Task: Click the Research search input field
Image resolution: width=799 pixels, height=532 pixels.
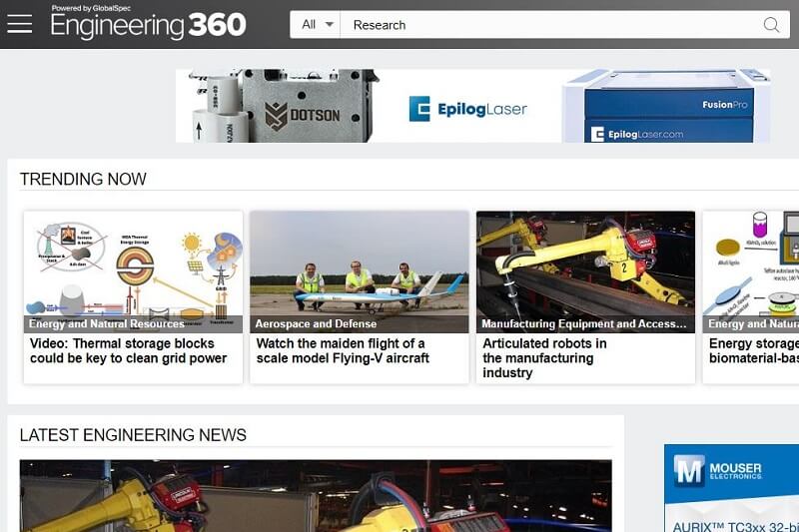Action: click(550, 24)
